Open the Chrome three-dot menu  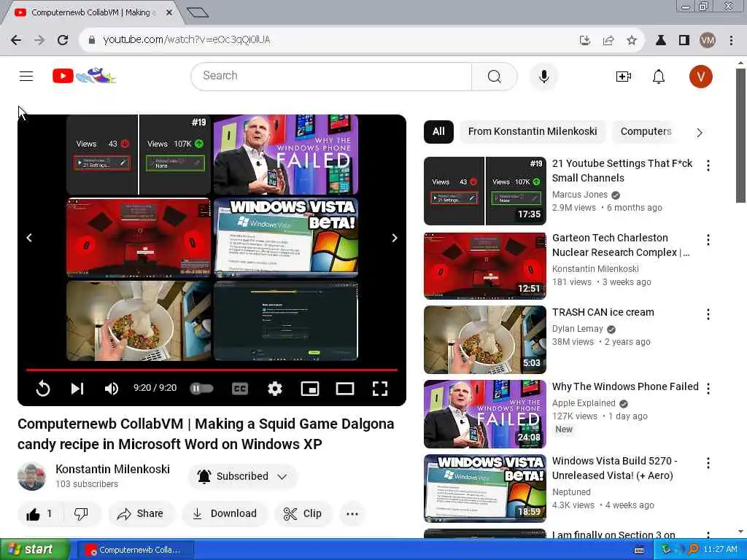point(731,40)
